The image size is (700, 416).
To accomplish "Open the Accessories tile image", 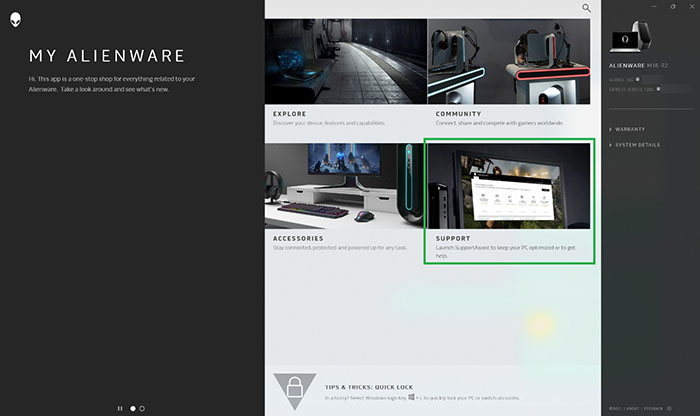I will (344, 186).
